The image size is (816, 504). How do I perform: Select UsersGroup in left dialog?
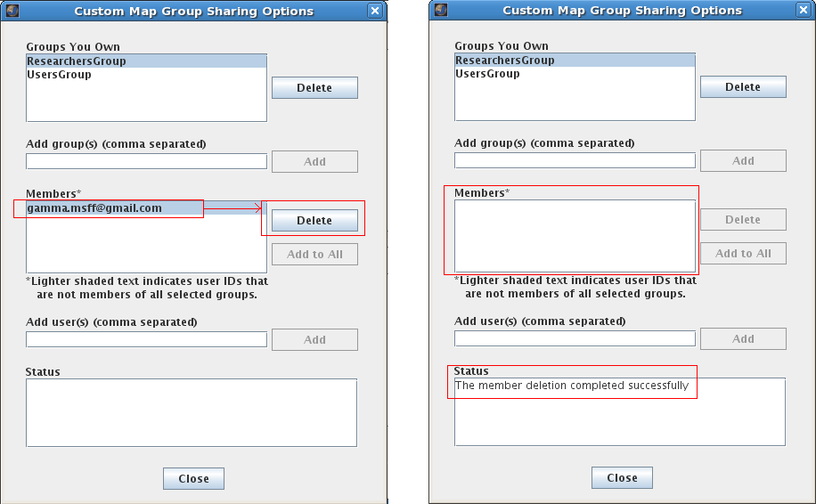[x=146, y=75]
